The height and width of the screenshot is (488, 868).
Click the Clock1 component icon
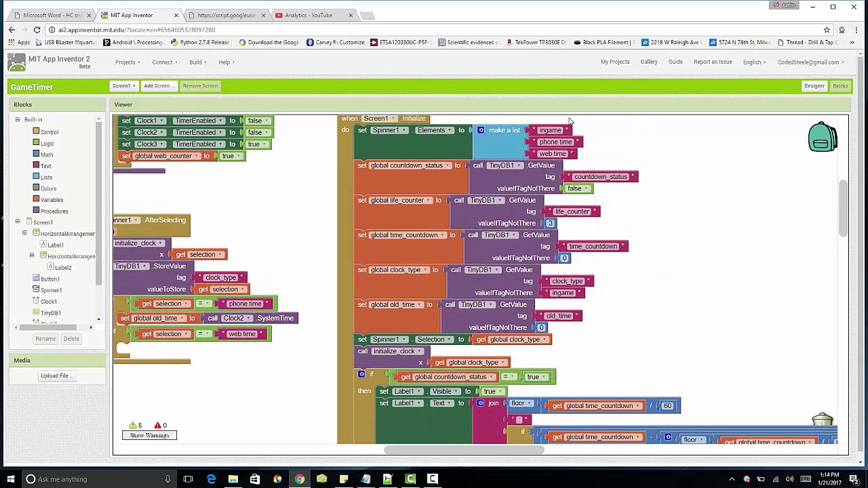tap(36, 301)
